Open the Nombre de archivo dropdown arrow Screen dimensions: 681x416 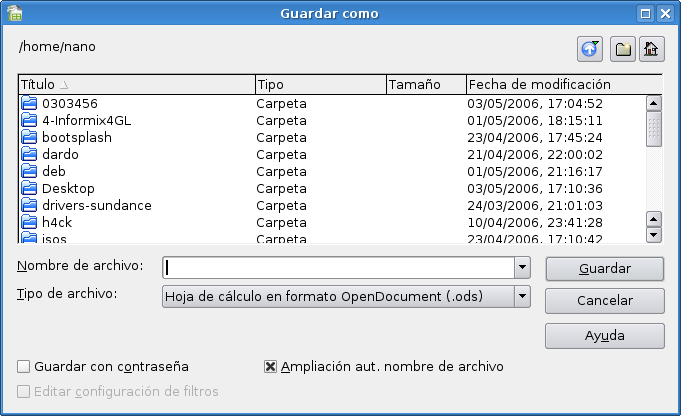tap(522, 268)
